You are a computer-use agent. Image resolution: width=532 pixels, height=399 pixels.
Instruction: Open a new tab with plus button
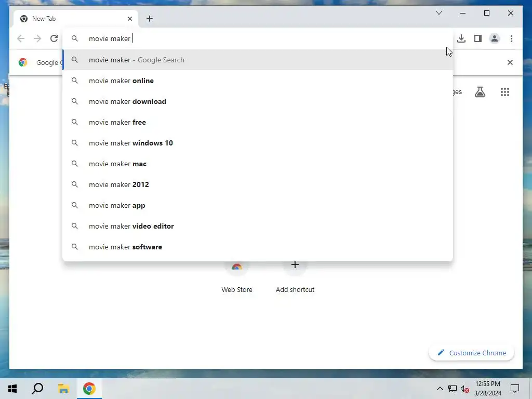pyautogui.click(x=150, y=19)
